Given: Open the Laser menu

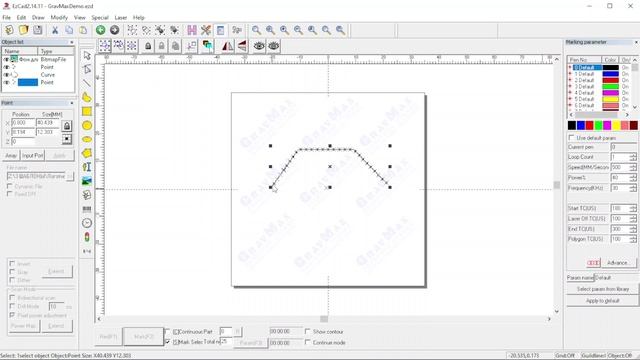Looking at the screenshot, I should pyautogui.click(x=121, y=18).
